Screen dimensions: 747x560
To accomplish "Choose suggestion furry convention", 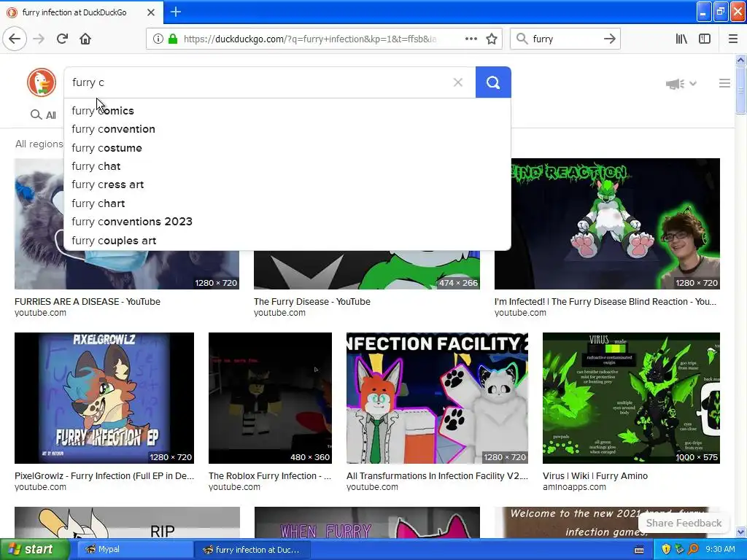I will tap(287, 129).
